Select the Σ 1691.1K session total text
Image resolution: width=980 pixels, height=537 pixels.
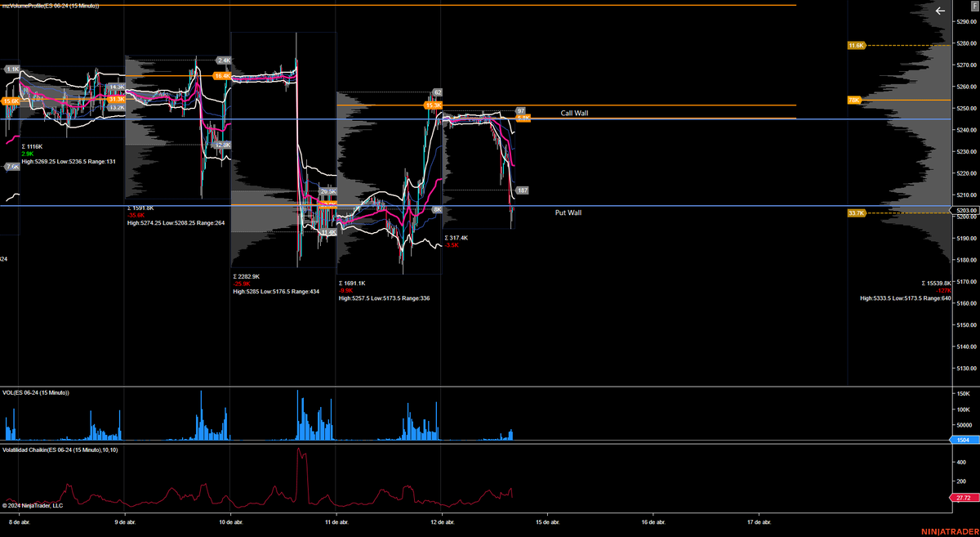(352, 284)
